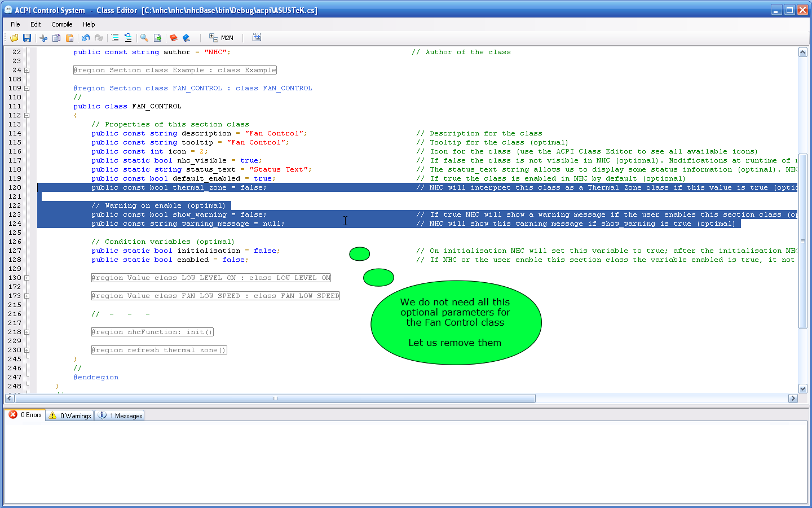Undo the last edit with the blue arrow
This screenshot has width=812, height=508.
tap(86, 38)
